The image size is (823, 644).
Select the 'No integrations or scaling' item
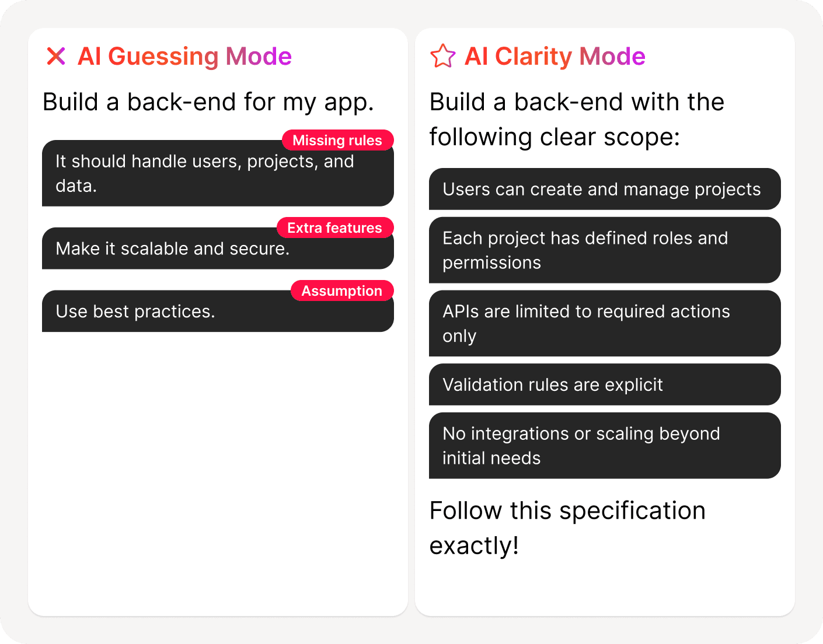(602, 446)
